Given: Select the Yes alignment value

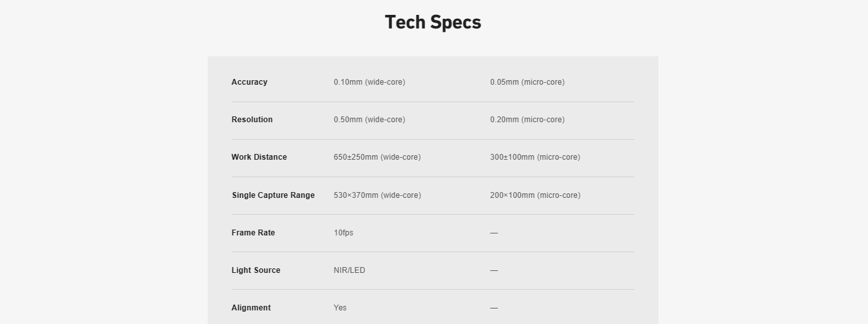Looking at the screenshot, I should [x=340, y=308].
